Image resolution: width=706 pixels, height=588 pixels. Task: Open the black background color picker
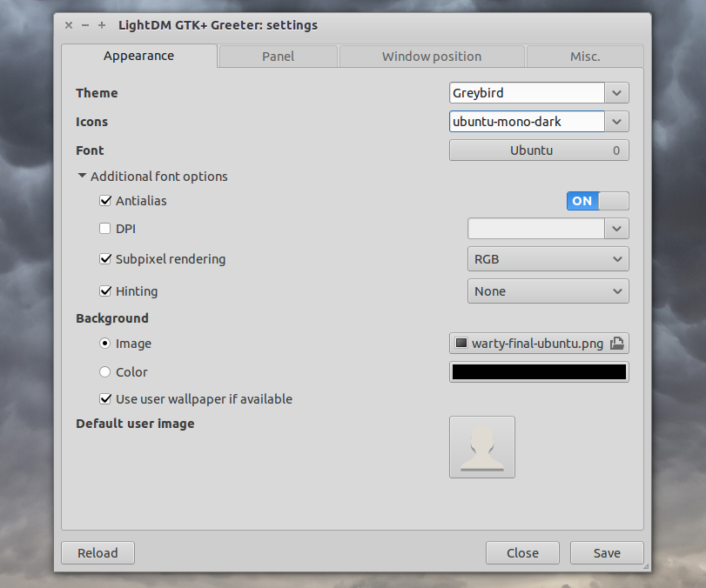(x=538, y=371)
